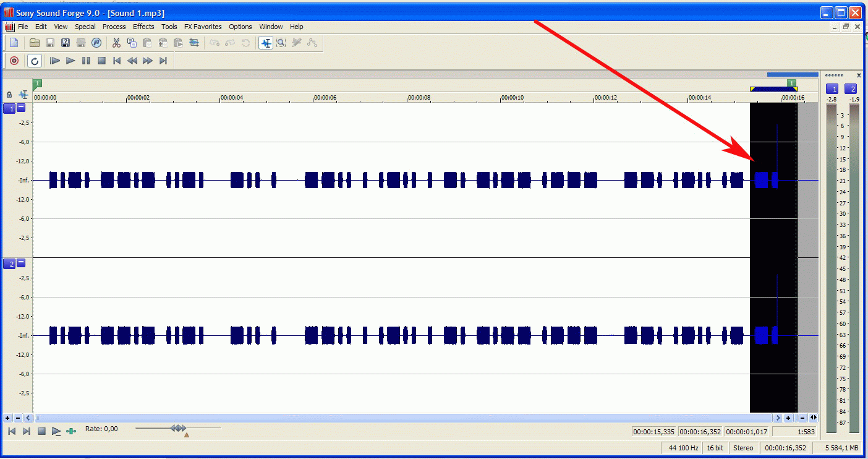The image size is (868, 459).
Task: Open the Effects menu
Action: pos(143,27)
